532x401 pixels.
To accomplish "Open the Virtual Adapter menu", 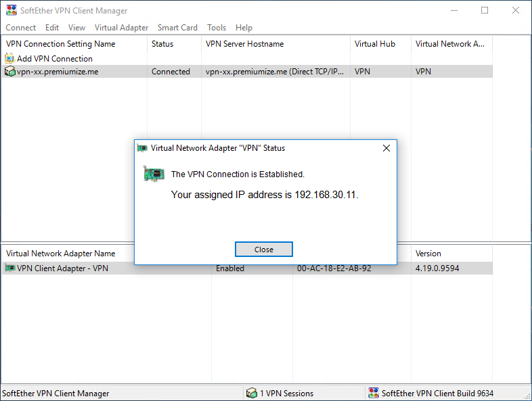I will click(x=121, y=28).
